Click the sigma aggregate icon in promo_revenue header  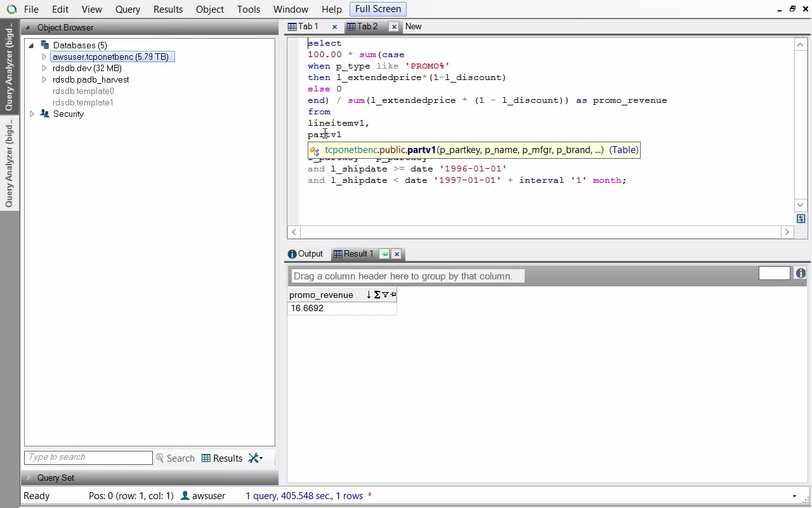[377, 295]
